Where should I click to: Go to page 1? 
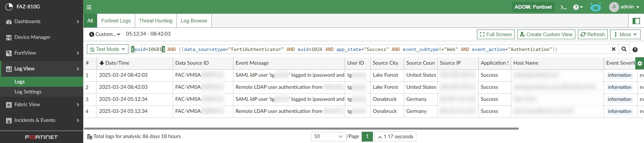point(367,136)
